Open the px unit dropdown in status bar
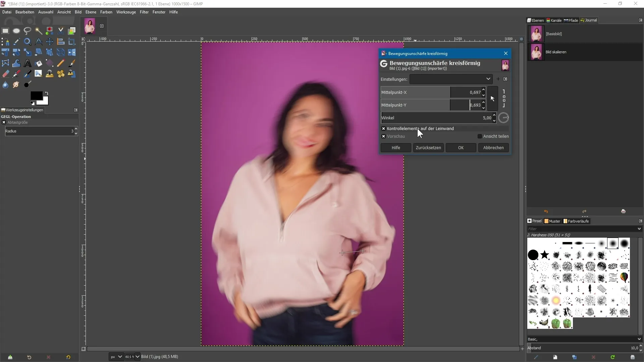Image resolution: width=644 pixels, height=362 pixels. 116,357
